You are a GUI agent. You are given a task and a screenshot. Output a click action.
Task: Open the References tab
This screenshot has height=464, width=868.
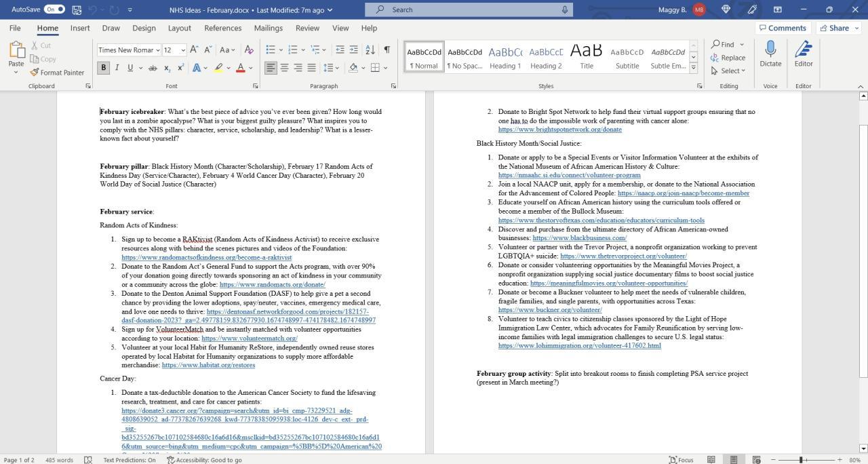click(x=222, y=28)
